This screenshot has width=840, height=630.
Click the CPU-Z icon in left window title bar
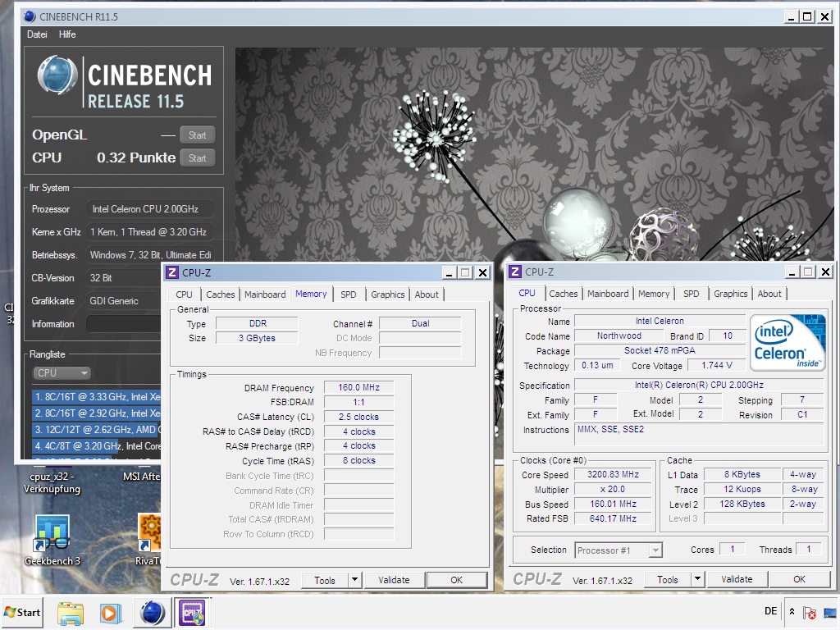[172, 272]
